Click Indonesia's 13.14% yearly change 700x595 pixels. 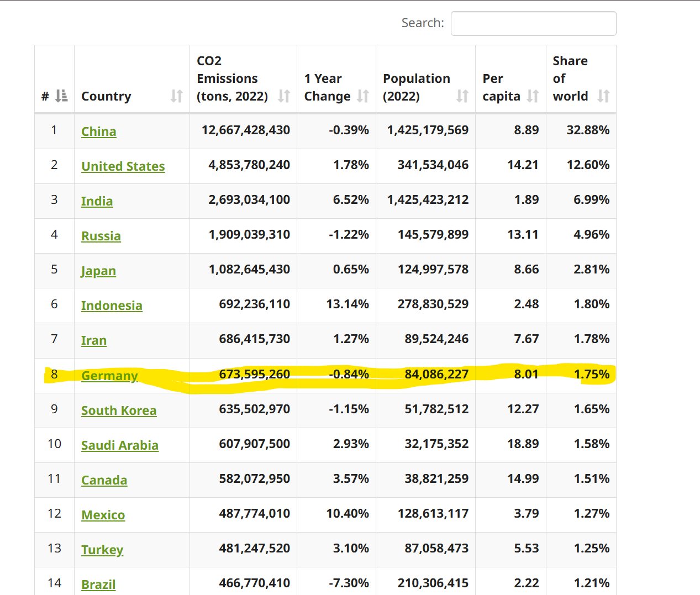point(348,304)
